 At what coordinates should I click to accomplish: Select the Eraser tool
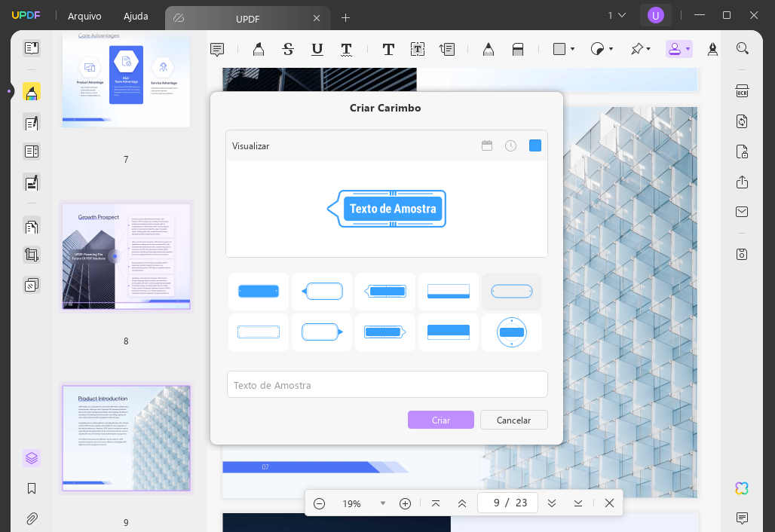(x=517, y=49)
